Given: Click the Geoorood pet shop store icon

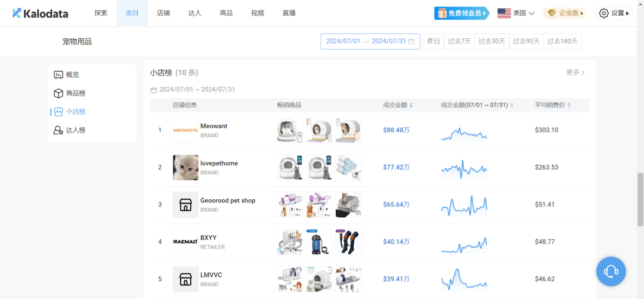Looking at the screenshot, I should click(x=185, y=205).
